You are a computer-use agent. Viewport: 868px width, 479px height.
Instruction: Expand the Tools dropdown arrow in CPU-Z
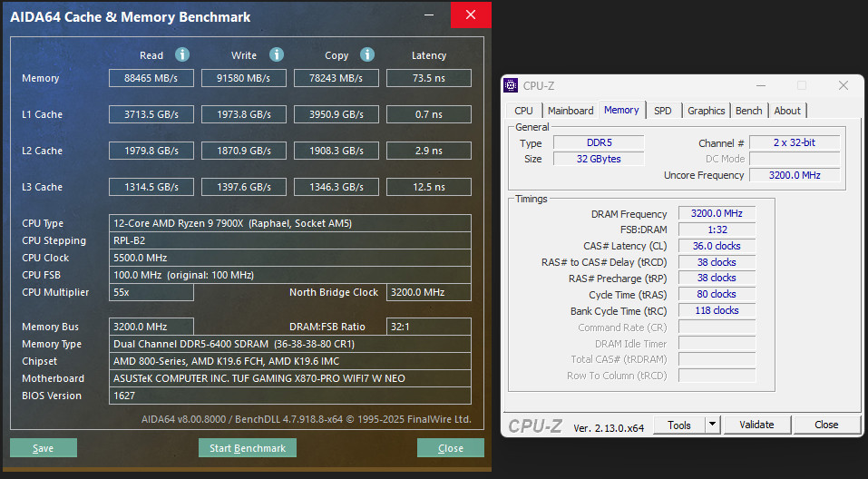(712, 425)
